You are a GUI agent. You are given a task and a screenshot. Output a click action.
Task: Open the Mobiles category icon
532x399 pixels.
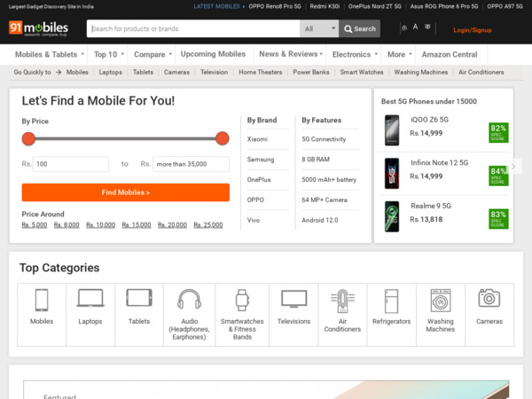[x=42, y=300]
